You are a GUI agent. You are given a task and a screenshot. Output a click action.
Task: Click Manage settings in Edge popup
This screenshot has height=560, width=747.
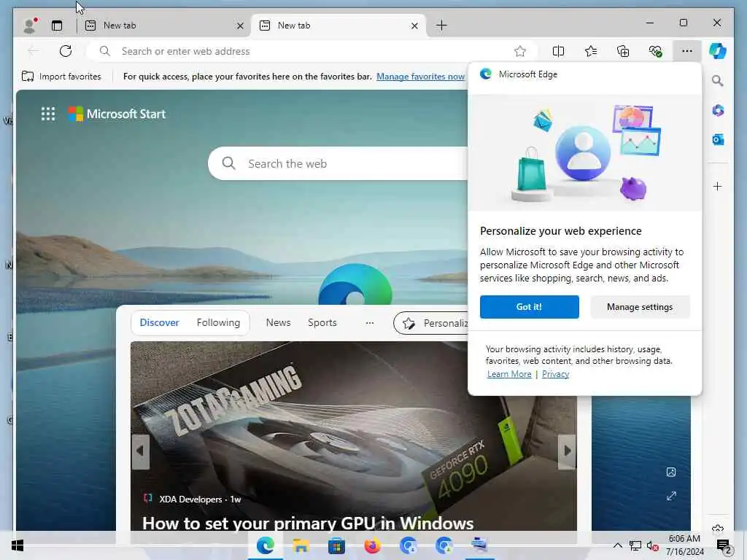coord(640,307)
